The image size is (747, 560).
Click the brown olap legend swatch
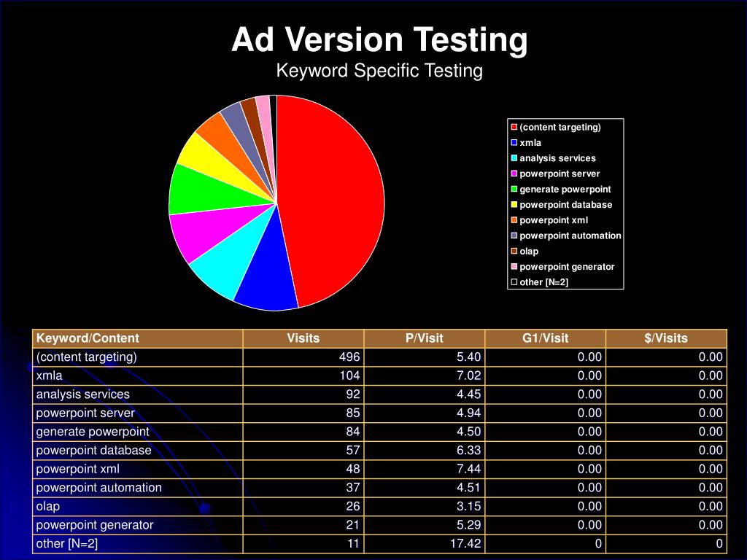coord(514,251)
